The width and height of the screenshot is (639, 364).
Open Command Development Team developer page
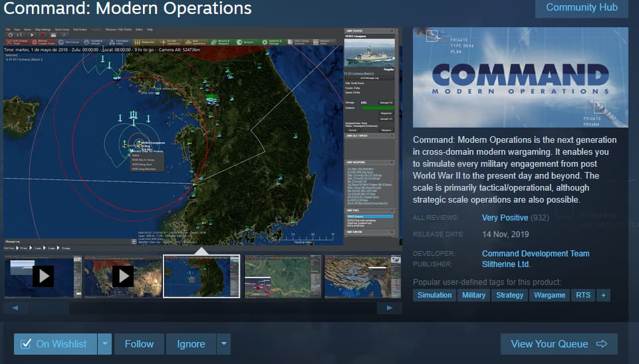[x=535, y=254]
